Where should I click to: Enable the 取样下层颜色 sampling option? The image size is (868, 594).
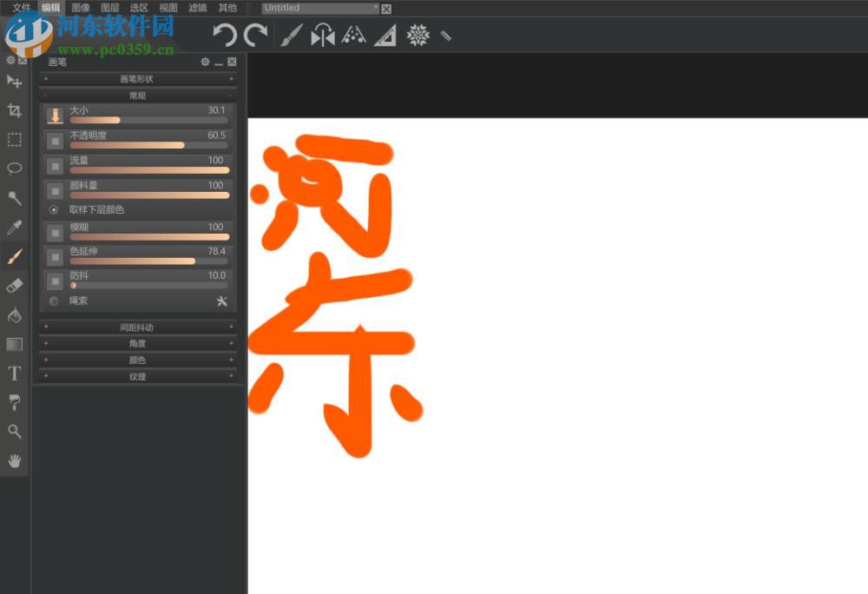(54, 209)
